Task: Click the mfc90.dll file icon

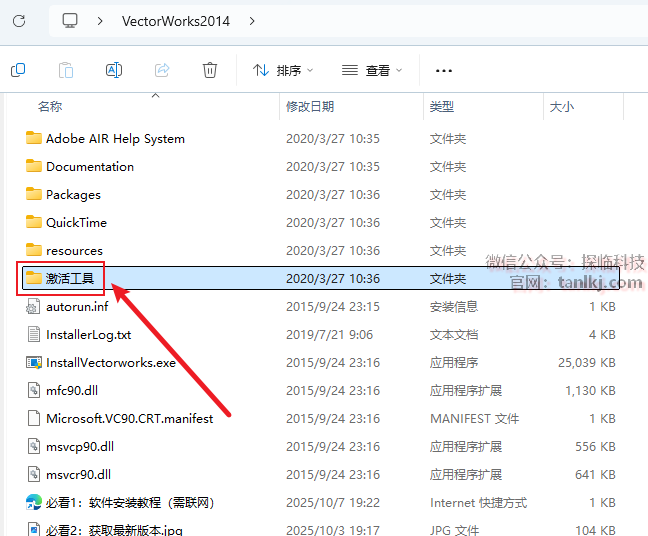Action: 34,391
